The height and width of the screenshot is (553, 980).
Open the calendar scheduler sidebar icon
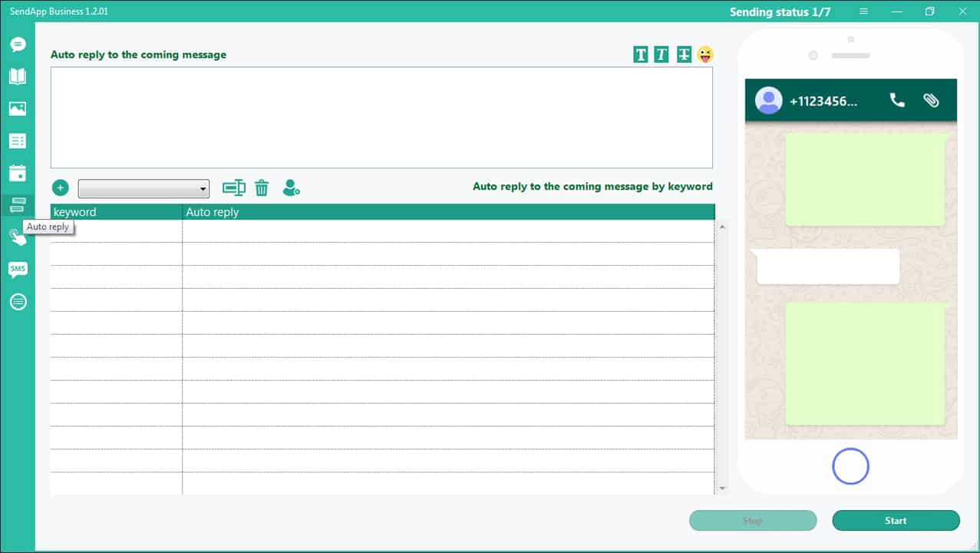point(18,173)
